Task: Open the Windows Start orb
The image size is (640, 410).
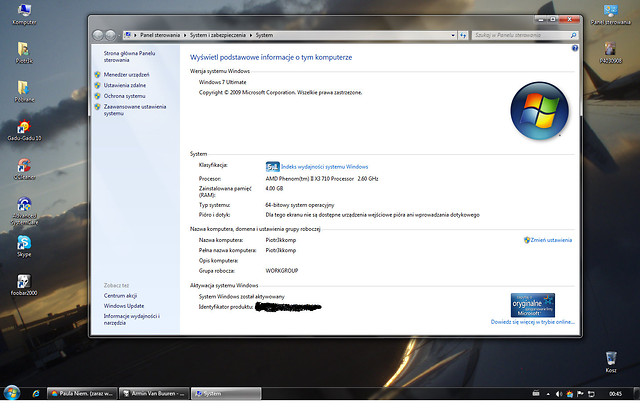Action: click(x=12, y=393)
